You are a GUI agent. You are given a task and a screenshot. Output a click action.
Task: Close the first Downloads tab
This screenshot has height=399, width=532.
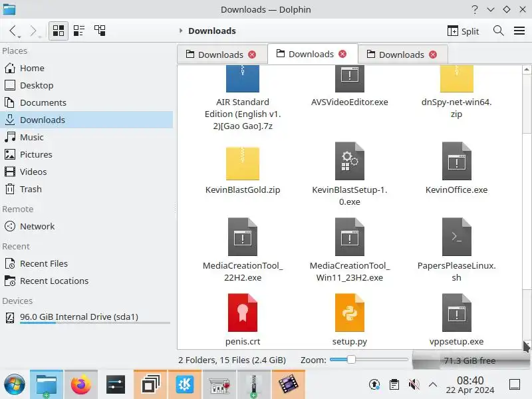(x=252, y=55)
